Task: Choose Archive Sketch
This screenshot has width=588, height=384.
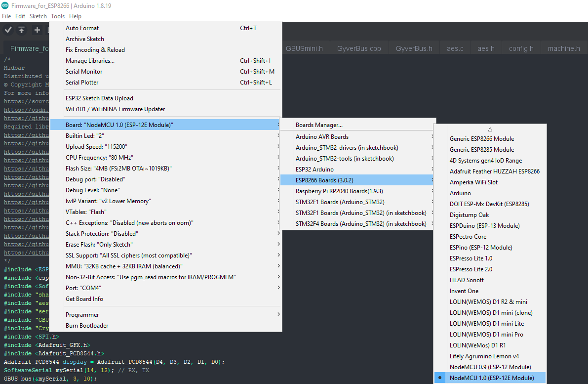Action: coord(166,39)
